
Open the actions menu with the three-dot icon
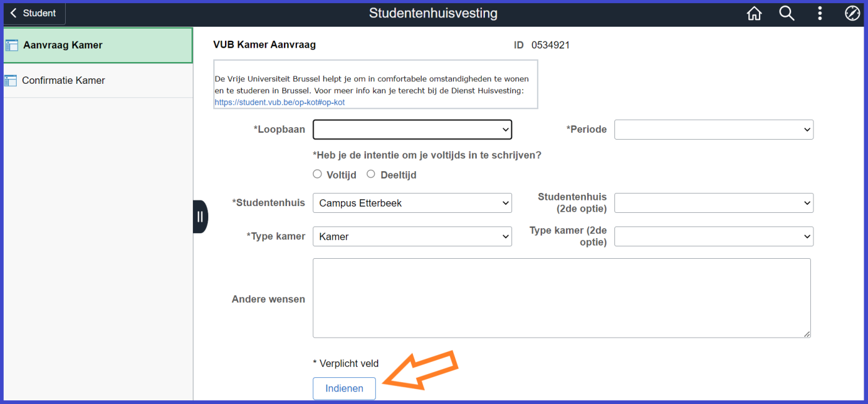point(820,13)
